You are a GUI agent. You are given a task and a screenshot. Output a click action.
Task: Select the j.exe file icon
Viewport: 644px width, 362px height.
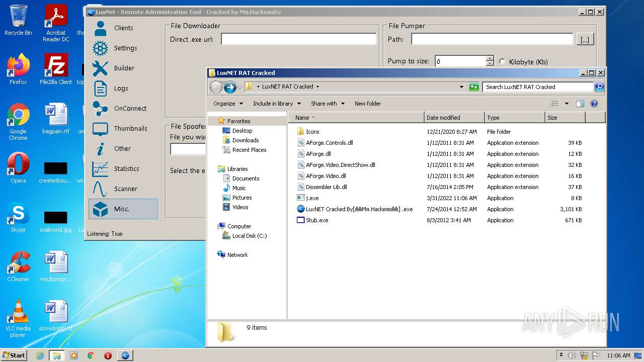pos(301,198)
